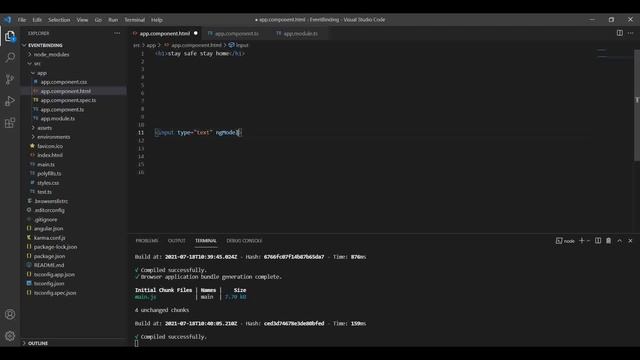Select the node terminal indicator
The image size is (640, 360).
[x=565, y=241]
